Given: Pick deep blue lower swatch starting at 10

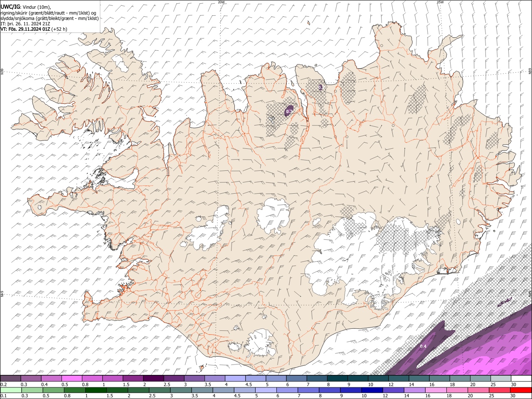Looking at the screenshot, I should (x=372, y=390).
